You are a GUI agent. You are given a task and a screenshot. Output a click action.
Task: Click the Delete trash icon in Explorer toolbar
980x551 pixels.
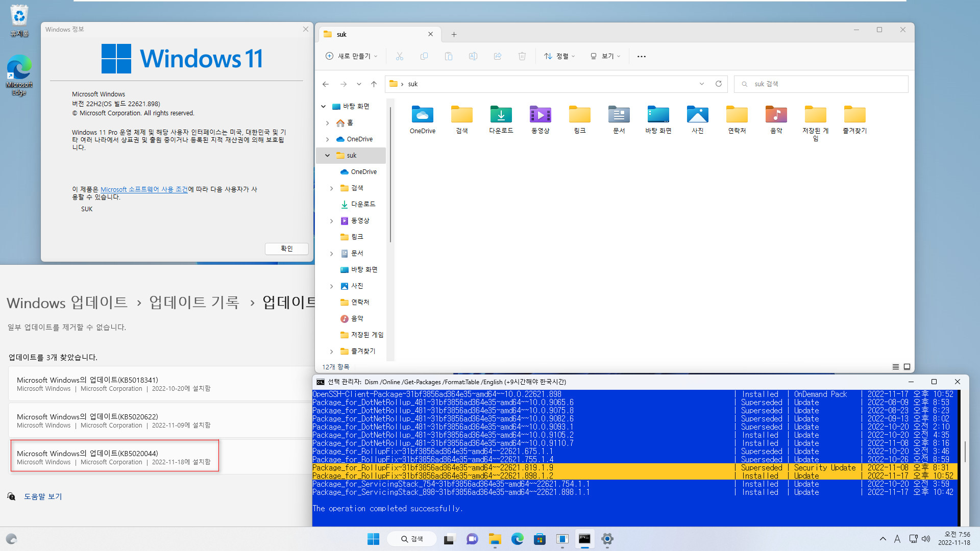522,56
